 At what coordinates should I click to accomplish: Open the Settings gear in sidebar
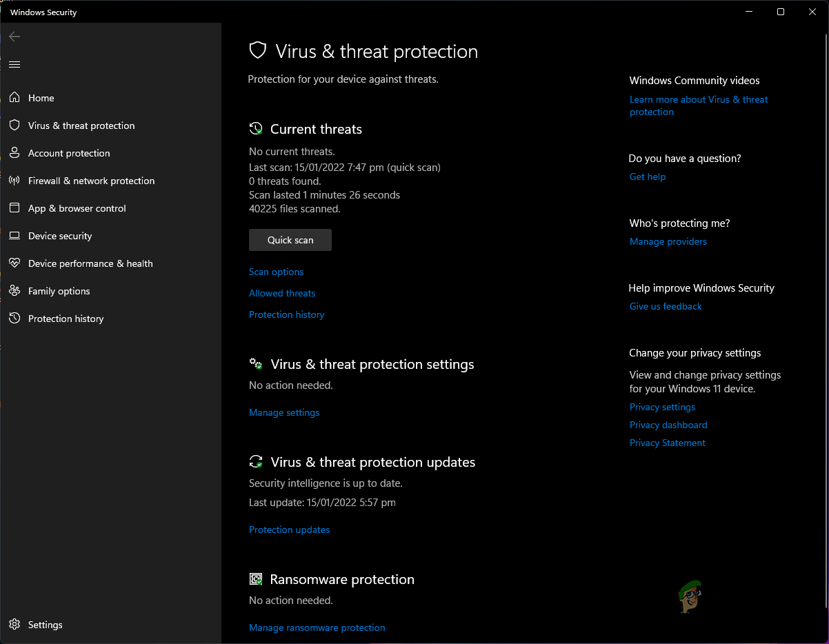(x=14, y=625)
